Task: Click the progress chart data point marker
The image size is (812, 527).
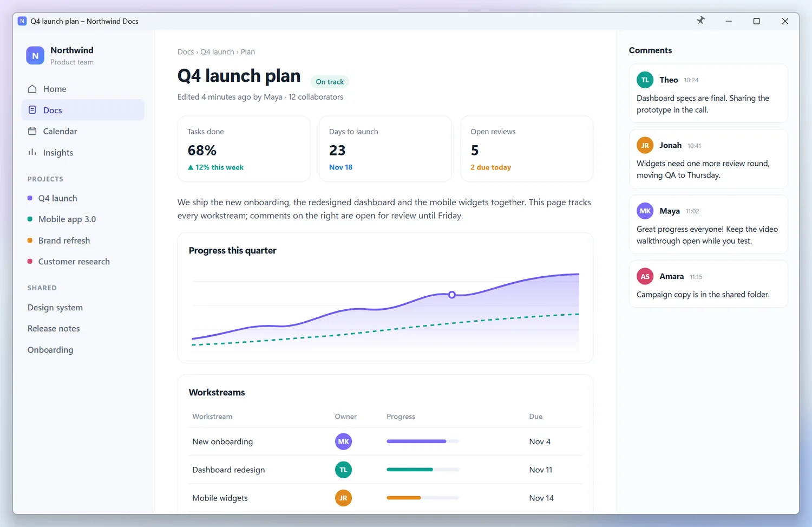Action: pos(452,295)
